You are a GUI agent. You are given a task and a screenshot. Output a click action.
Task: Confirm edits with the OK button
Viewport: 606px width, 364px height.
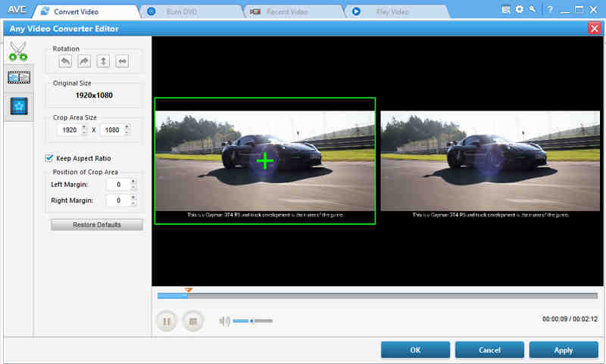pos(415,350)
